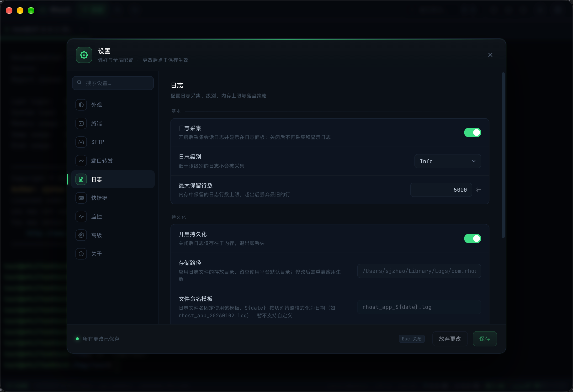Open the 外观 settings section

click(x=113, y=105)
